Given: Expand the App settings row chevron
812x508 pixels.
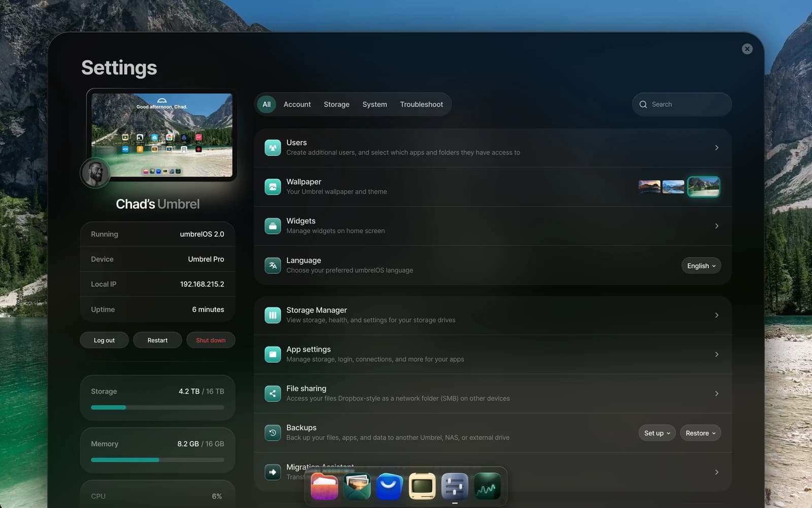Looking at the screenshot, I should (x=717, y=354).
